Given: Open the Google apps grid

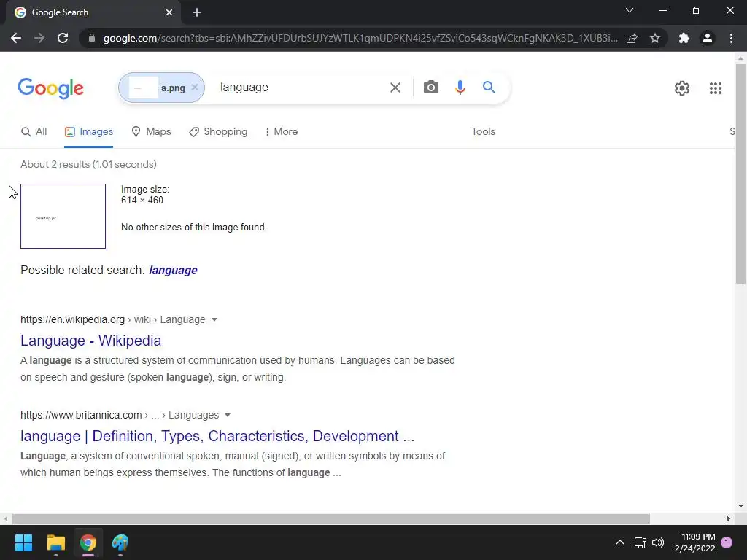Looking at the screenshot, I should pyautogui.click(x=715, y=88).
